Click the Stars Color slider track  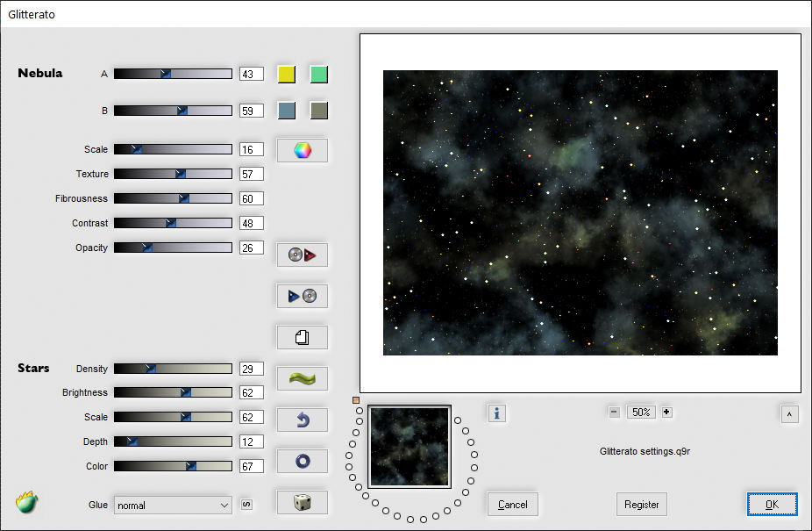[x=173, y=466]
